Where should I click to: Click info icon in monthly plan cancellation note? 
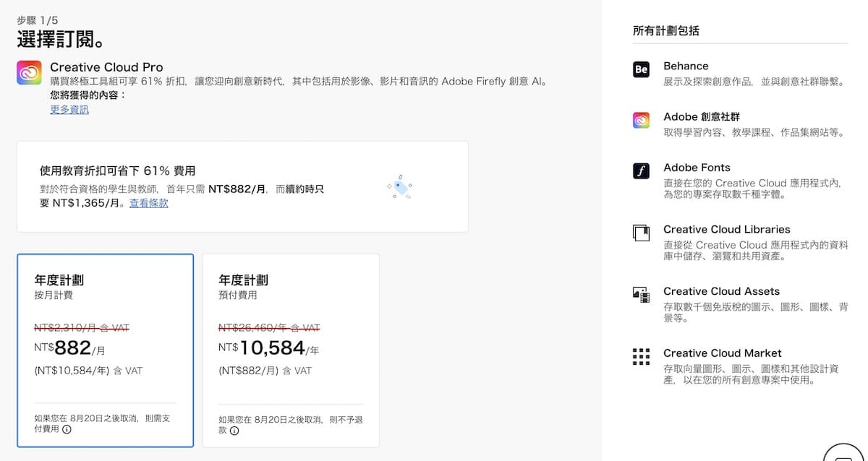[x=67, y=429]
